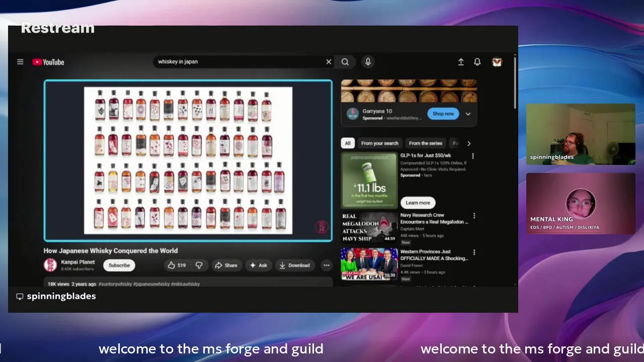Open options for Navy Research Crew video
The width and height of the screenshot is (644, 362).
pos(473,216)
